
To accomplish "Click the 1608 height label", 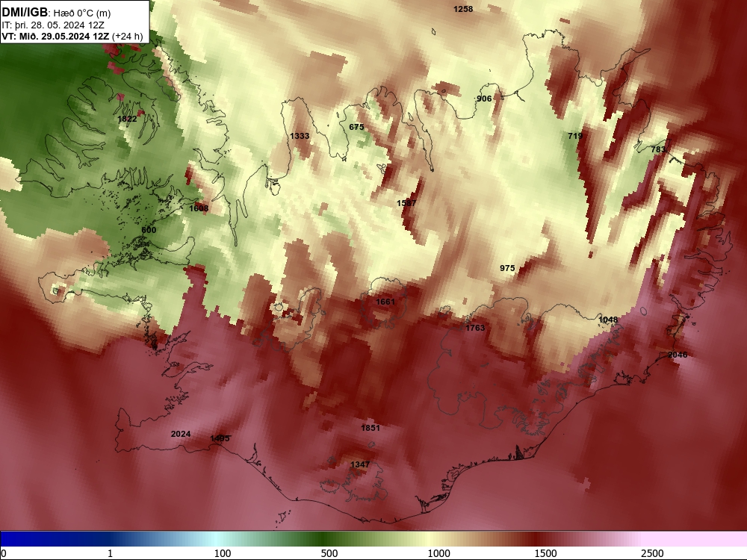I will [x=199, y=208].
